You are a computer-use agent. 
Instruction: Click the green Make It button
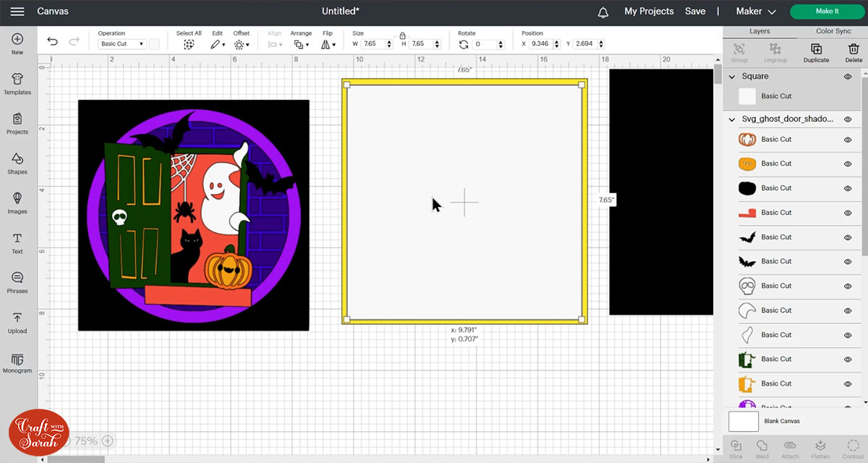coord(827,12)
